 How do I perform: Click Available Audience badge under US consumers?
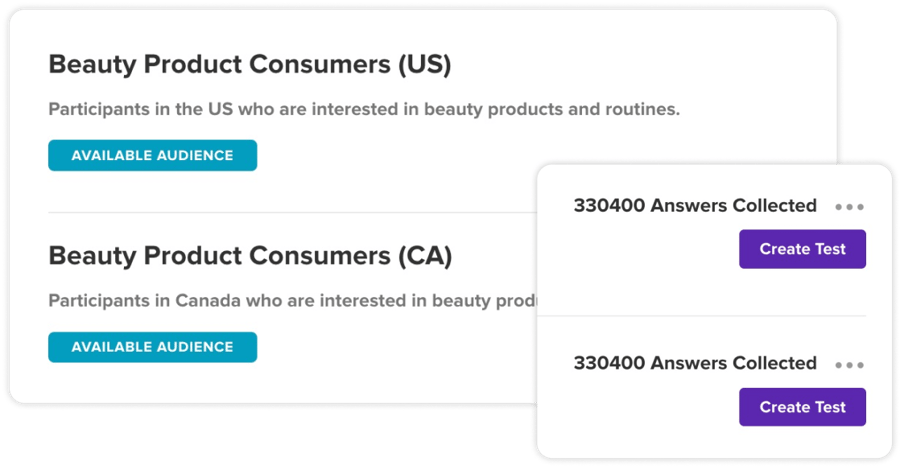[152, 155]
